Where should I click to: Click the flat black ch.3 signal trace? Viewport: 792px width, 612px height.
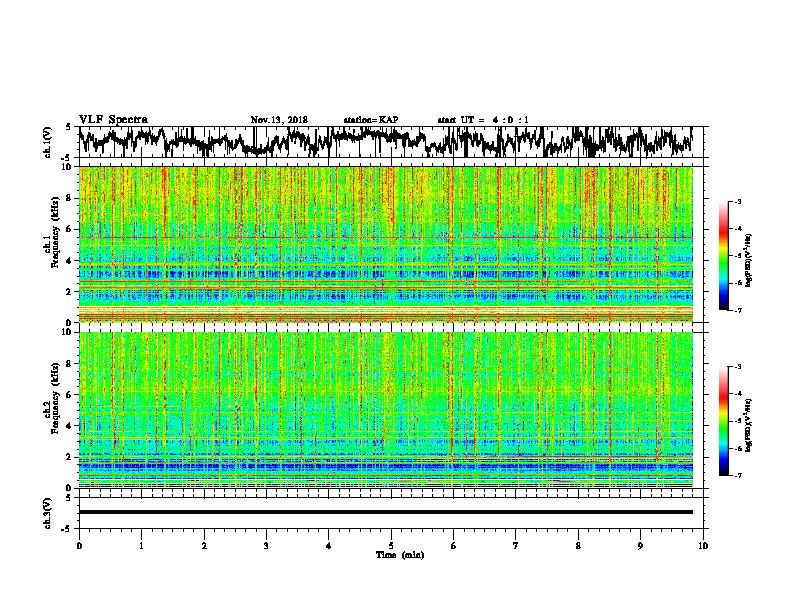click(386, 512)
